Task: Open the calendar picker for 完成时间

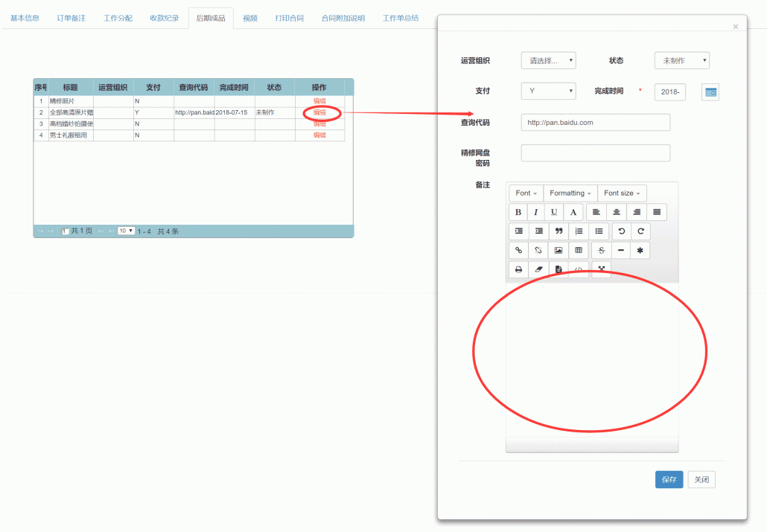Action: (710, 92)
